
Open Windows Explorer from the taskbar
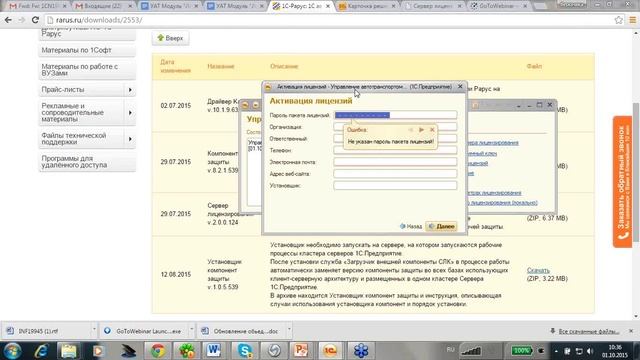[69, 351]
